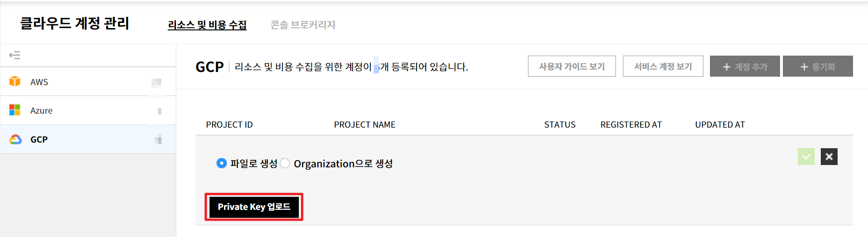This screenshot has height=237, width=868.
Task: Select Azure in the sidebar
Action: coord(42,111)
